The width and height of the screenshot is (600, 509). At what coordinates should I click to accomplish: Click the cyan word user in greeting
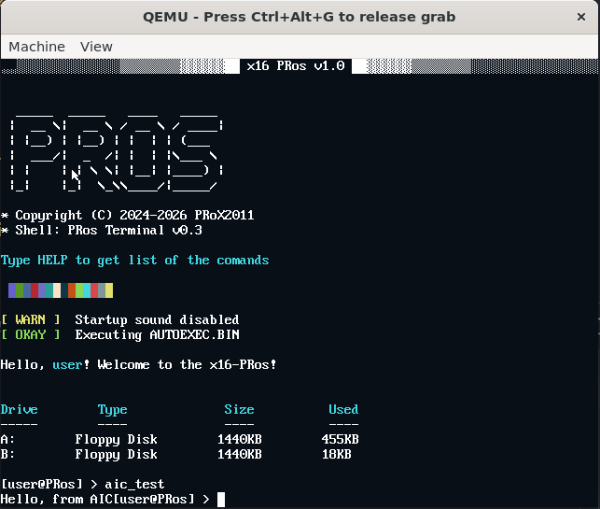pos(67,365)
